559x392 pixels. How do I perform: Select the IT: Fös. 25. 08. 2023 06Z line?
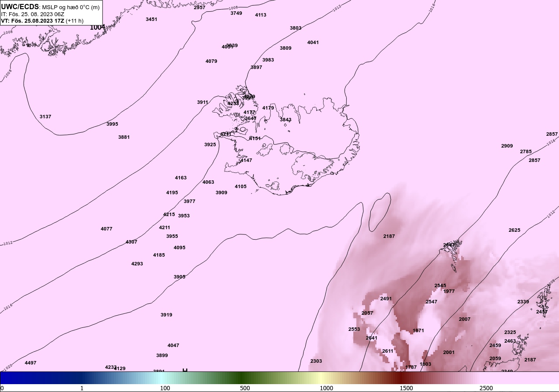[33, 14]
